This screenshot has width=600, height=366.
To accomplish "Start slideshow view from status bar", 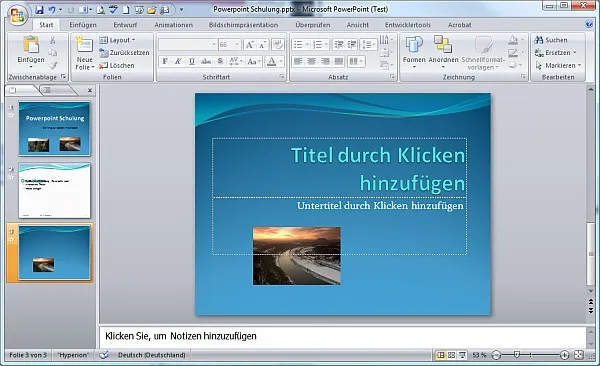I will [x=462, y=355].
